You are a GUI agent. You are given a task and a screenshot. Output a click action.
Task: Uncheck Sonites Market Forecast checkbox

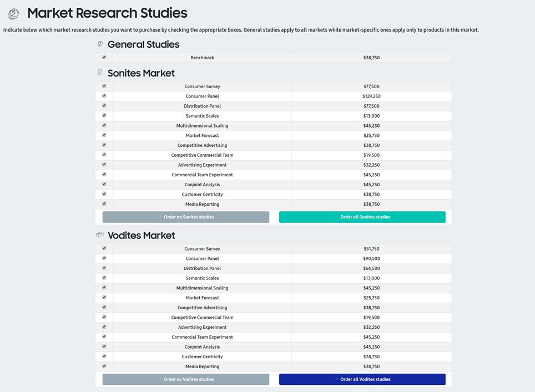104,135
